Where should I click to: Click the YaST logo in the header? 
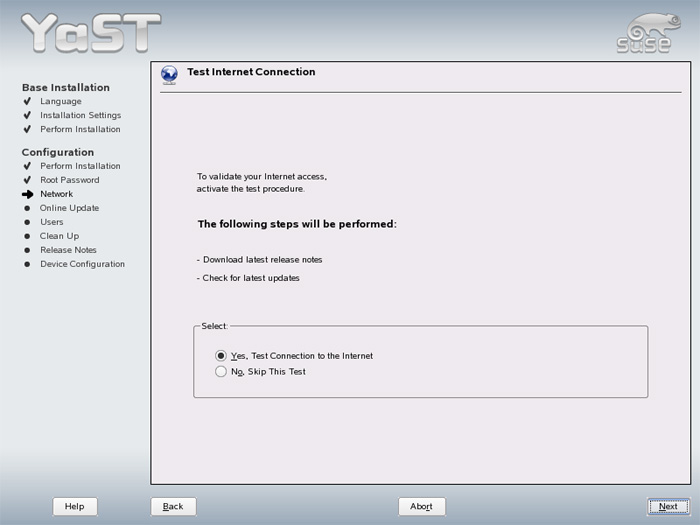pos(91,33)
